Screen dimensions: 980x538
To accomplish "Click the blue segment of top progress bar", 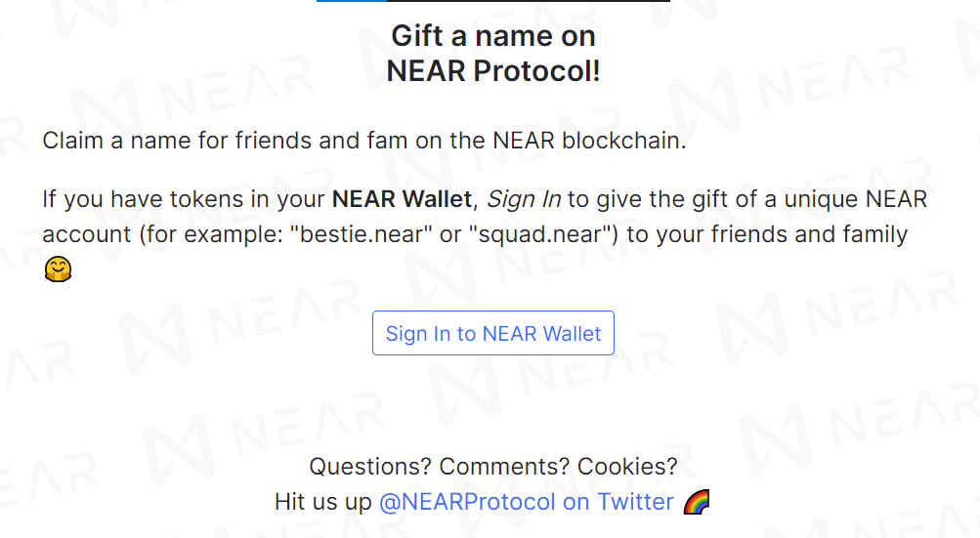I will tap(352, 1).
